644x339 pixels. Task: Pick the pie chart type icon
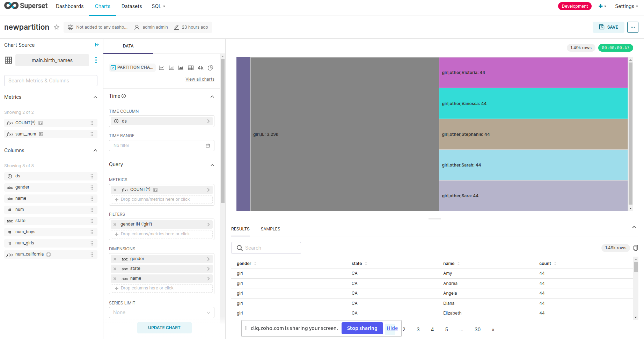(x=210, y=67)
